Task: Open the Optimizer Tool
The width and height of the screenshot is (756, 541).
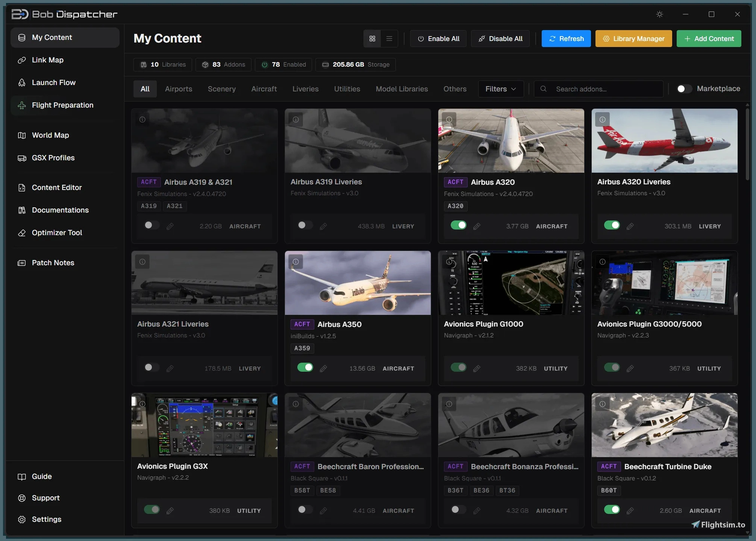Action: tap(65, 233)
